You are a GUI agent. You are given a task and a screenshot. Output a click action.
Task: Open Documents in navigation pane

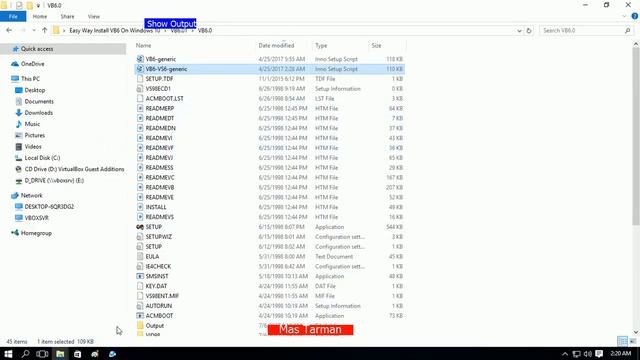(x=39, y=102)
